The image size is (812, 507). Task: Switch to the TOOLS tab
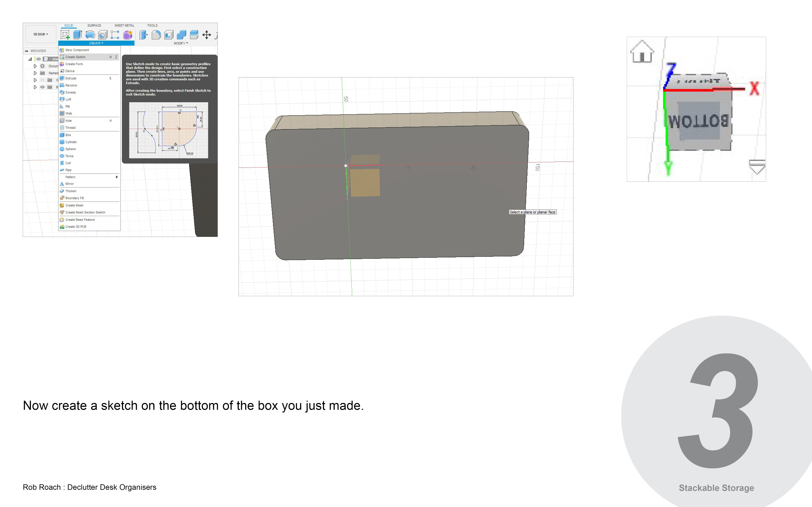pyautogui.click(x=152, y=26)
